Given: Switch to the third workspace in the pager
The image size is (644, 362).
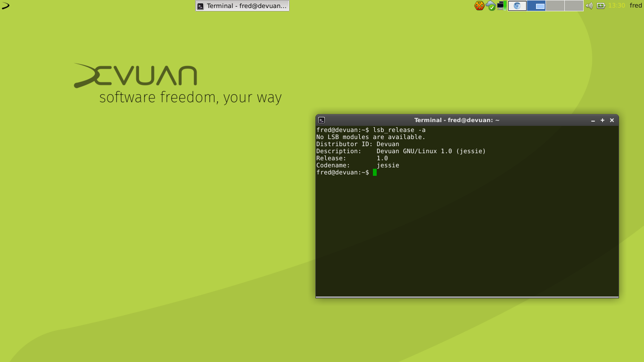Looking at the screenshot, I should pyautogui.click(x=555, y=6).
